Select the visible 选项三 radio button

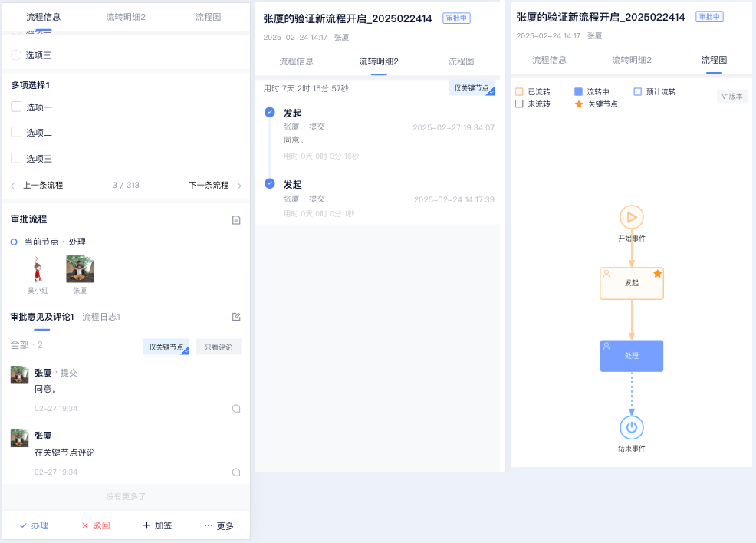tap(16, 55)
